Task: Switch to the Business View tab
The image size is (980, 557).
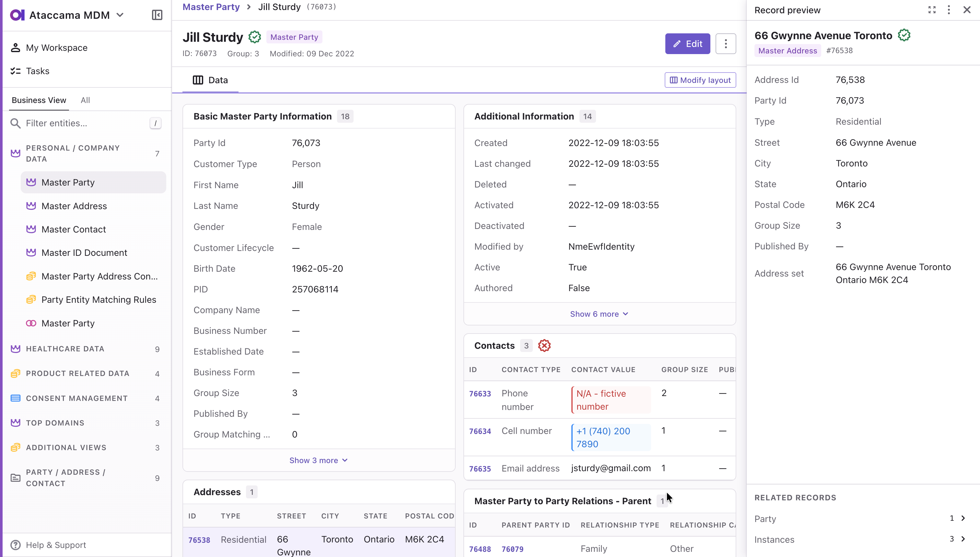Action: point(39,100)
